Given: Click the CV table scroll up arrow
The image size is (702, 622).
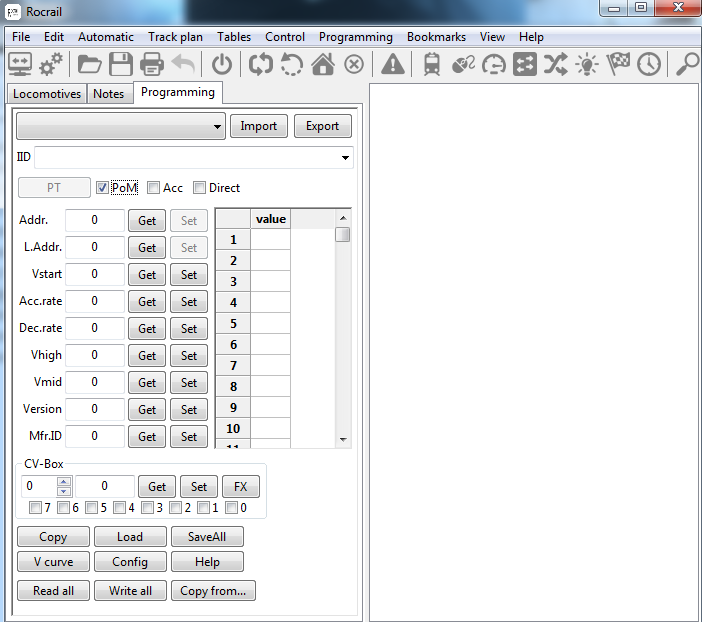Looking at the screenshot, I should (343, 218).
